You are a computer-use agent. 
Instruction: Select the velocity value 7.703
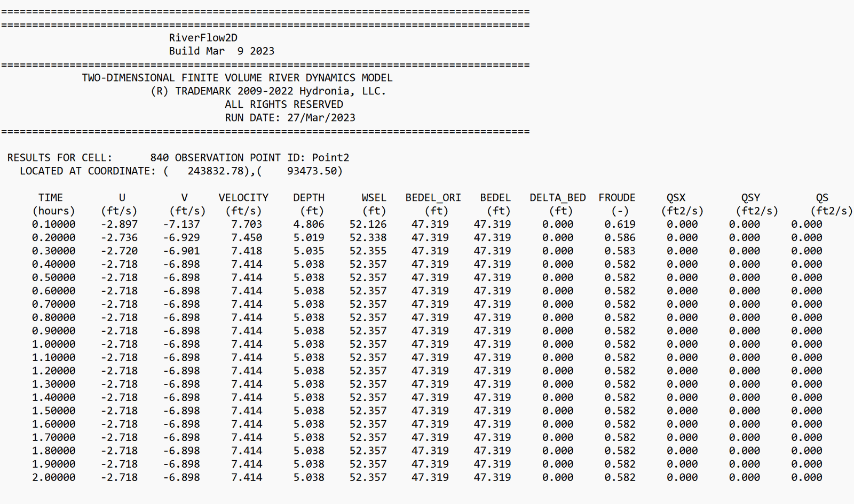tap(247, 225)
